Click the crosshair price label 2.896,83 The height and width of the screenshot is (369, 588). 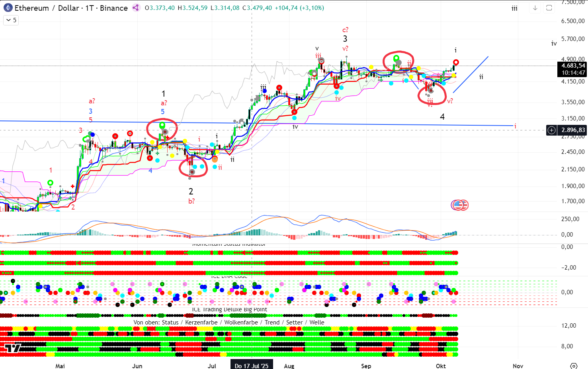(573, 130)
